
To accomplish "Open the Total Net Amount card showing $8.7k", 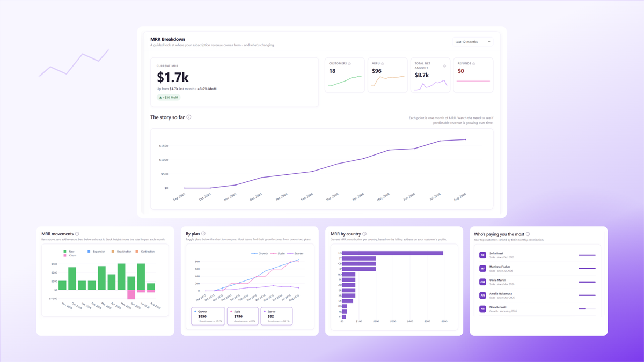I will click(x=430, y=75).
